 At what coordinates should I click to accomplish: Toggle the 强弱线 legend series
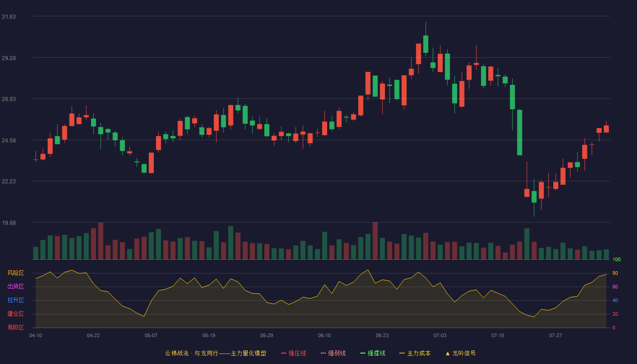pos(333,353)
